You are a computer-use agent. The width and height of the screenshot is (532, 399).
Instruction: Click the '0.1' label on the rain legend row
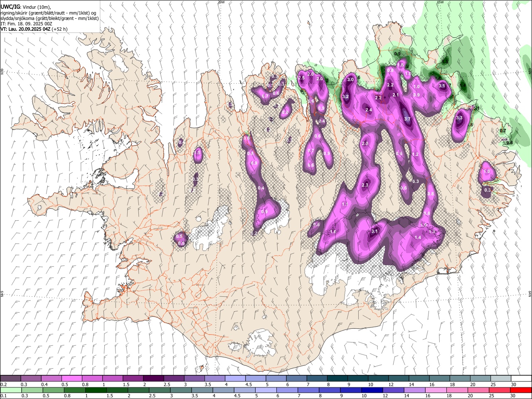pyautogui.click(x=3, y=396)
